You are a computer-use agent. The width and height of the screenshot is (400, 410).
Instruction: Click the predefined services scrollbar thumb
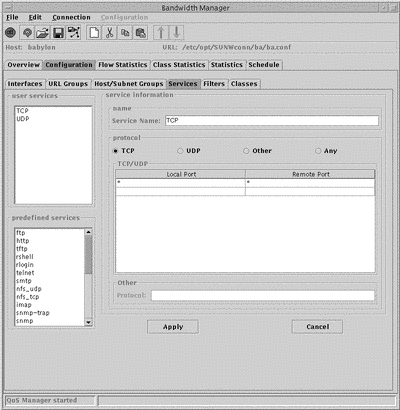(88, 255)
